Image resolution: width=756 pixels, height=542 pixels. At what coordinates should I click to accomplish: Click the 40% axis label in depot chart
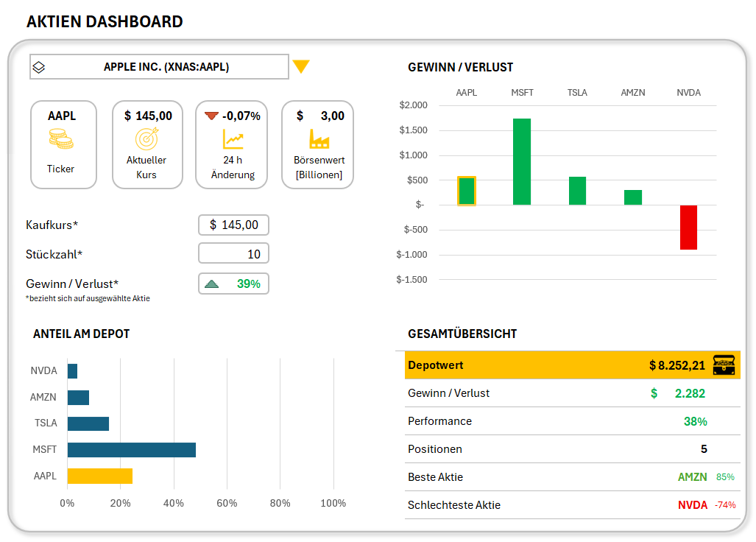174,504
